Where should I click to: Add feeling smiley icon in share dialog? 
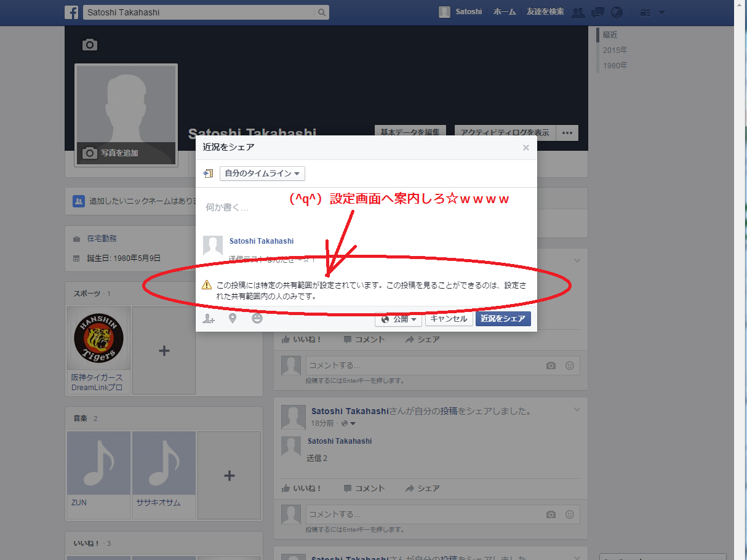[257, 318]
